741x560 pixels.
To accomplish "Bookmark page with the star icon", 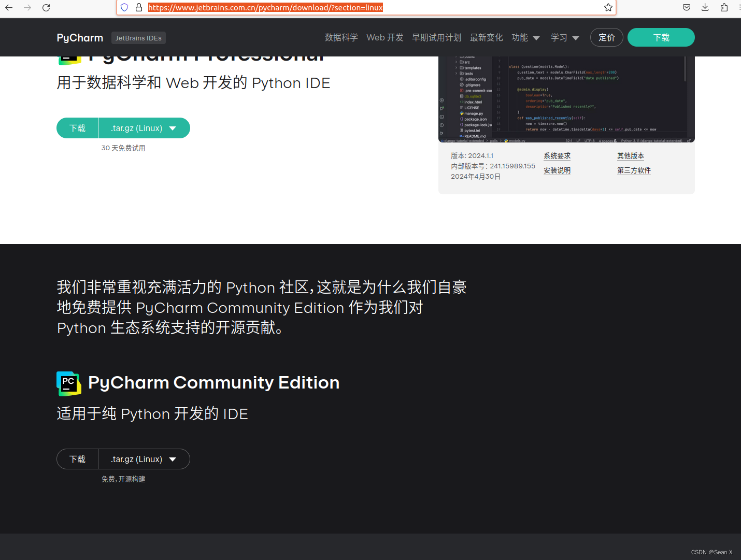I will coord(608,7).
